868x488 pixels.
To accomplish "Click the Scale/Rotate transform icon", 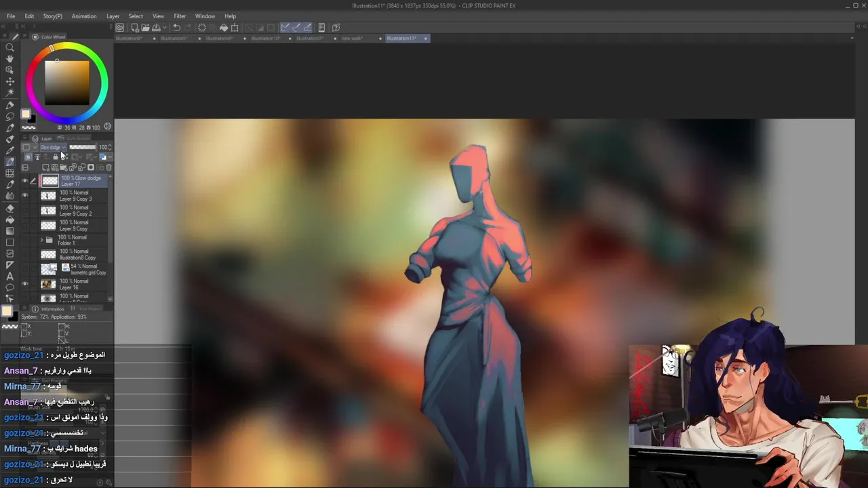I will coord(235,28).
